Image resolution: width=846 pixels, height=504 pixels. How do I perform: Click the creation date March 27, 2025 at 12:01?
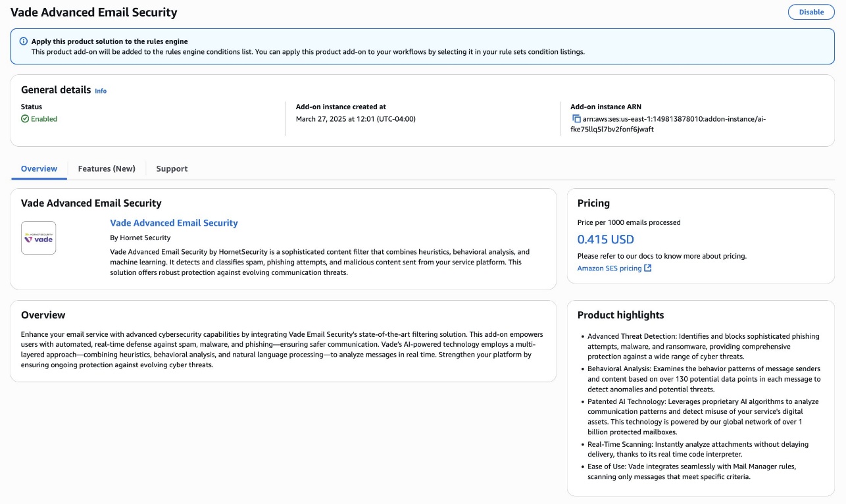pos(355,119)
